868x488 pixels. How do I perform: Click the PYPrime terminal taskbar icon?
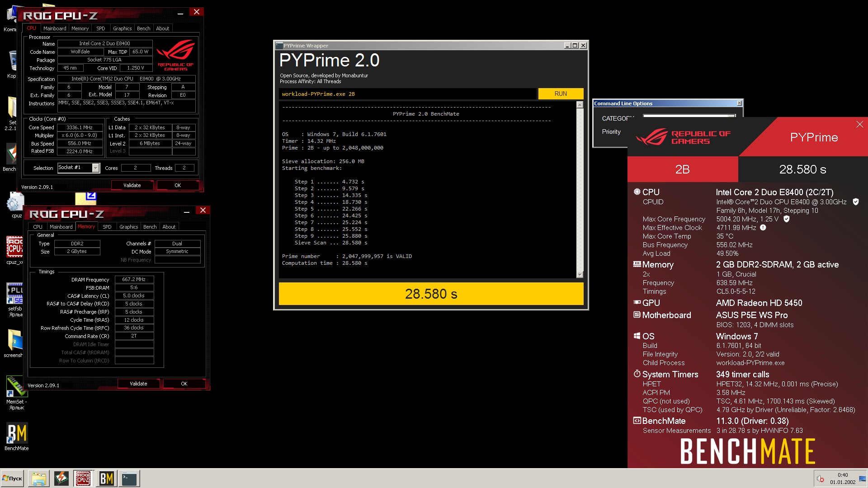click(129, 479)
